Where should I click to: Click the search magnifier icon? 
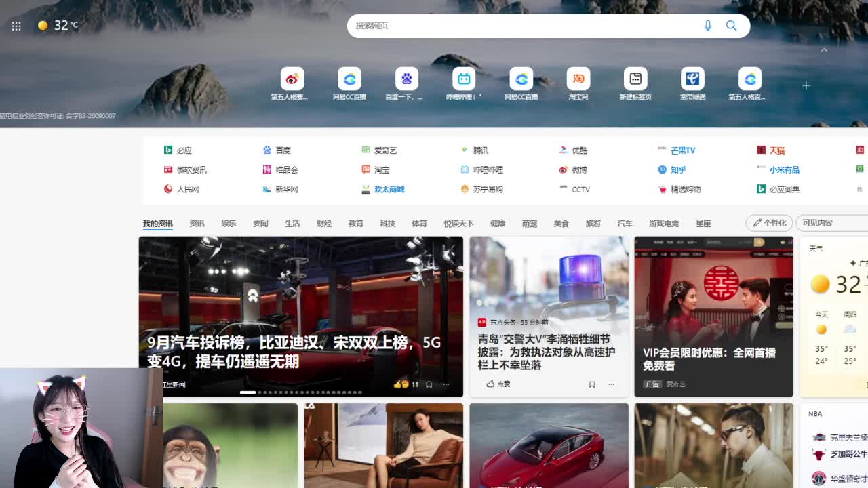(731, 26)
